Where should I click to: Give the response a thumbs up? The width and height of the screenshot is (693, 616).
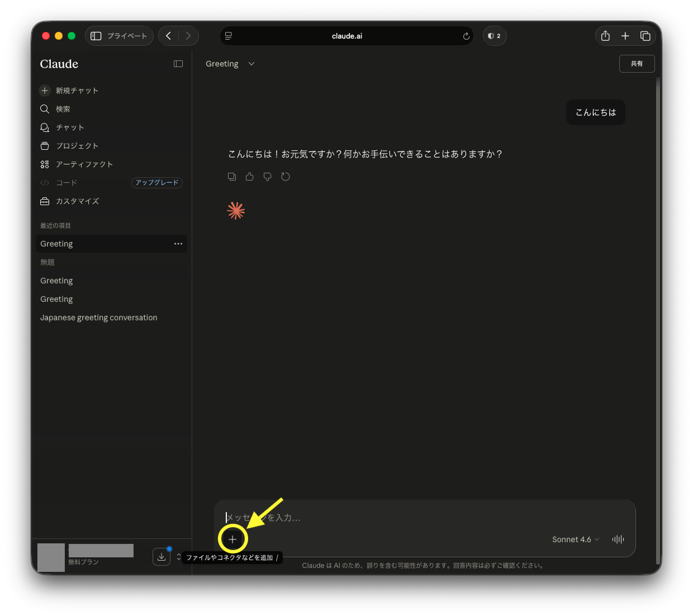tap(250, 177)
